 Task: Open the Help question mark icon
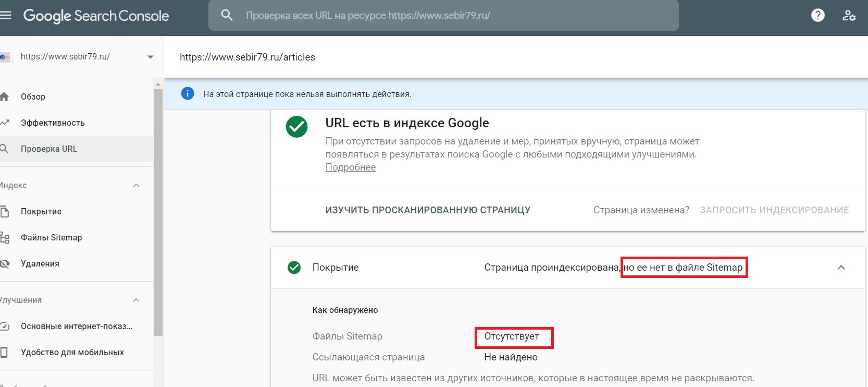pos(817,16)
